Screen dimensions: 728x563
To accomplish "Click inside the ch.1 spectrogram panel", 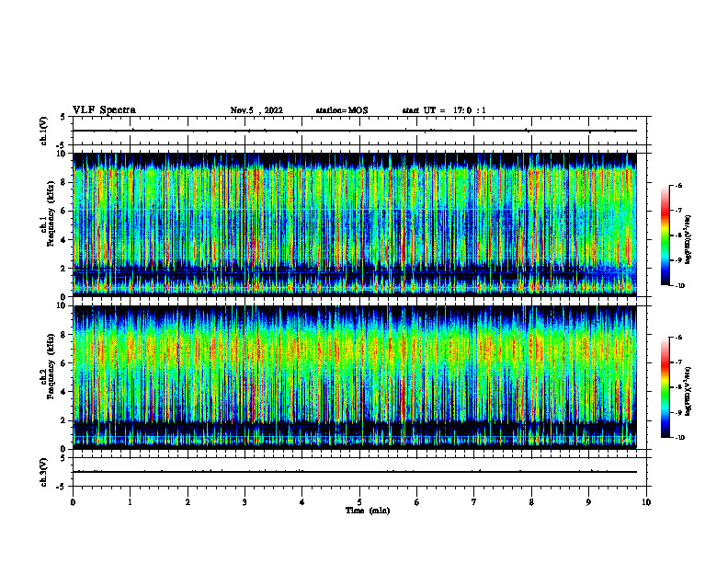I will [355, 224].
